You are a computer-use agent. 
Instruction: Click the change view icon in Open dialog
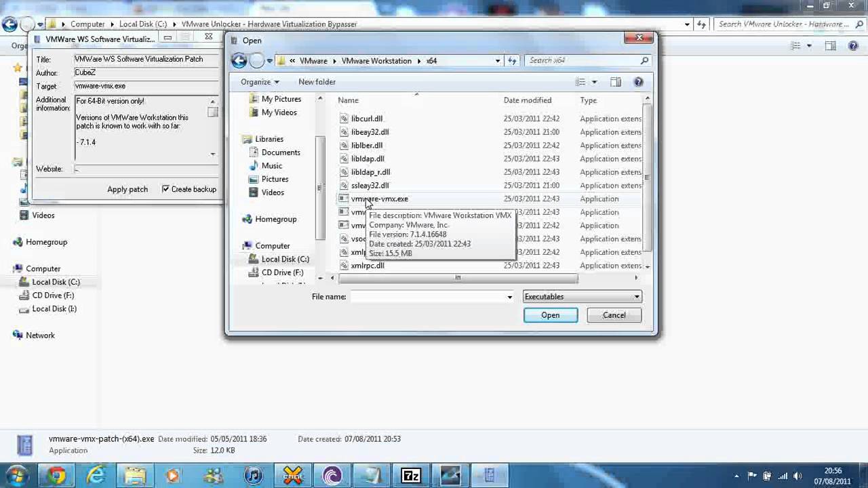580,82
